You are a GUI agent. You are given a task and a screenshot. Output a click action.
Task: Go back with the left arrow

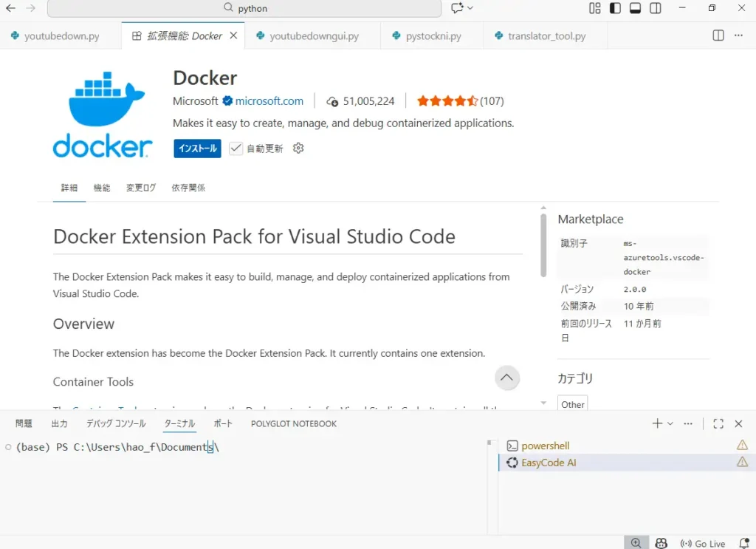tap(10, 8)
